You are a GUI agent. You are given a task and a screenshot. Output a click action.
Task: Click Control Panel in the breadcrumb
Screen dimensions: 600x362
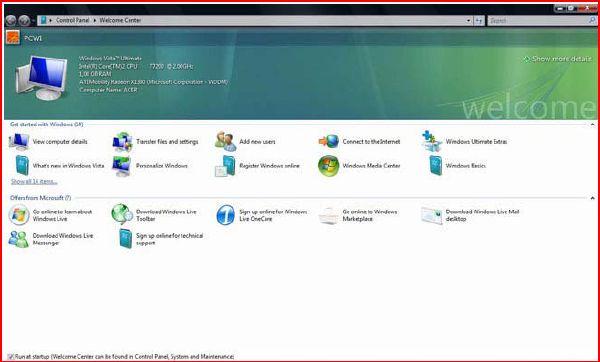click(72, 20)
